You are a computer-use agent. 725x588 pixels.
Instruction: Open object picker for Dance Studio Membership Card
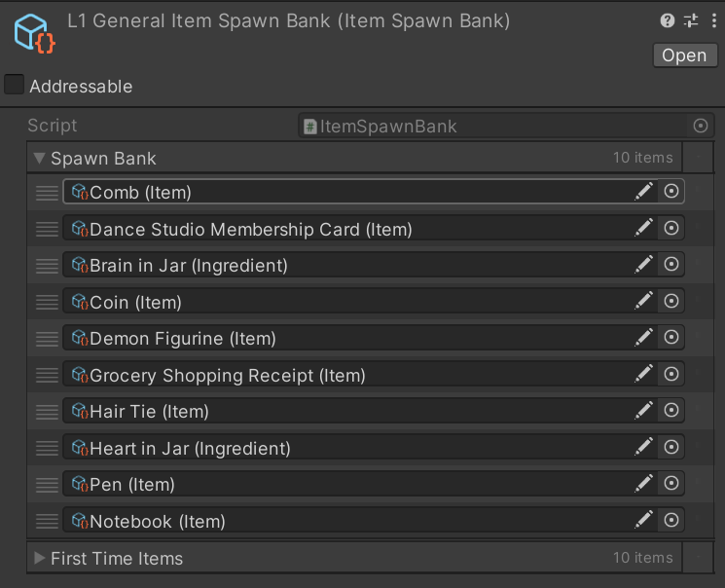coord(671,228)
